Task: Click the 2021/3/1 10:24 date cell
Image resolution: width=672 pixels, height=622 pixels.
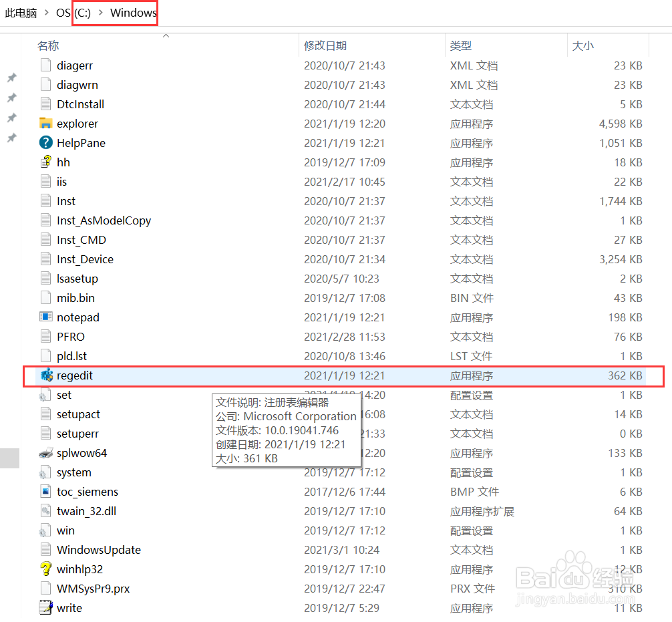Action: click(341, 550)
